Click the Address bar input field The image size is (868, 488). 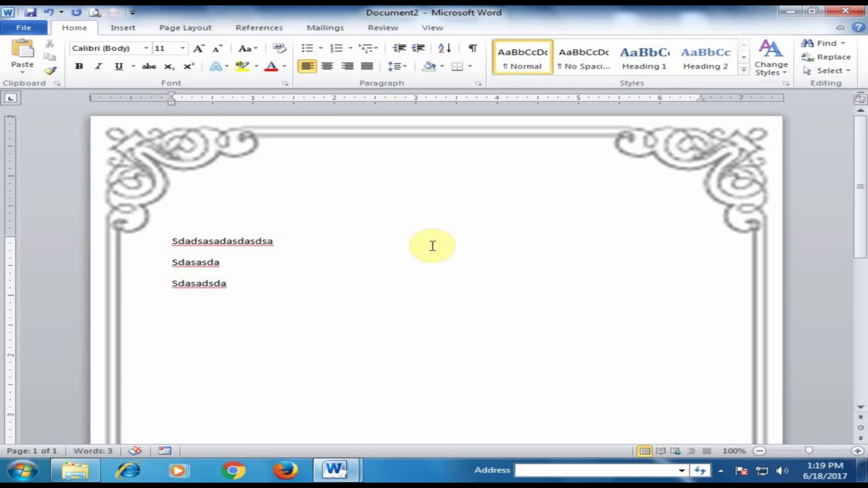[597, 470]
